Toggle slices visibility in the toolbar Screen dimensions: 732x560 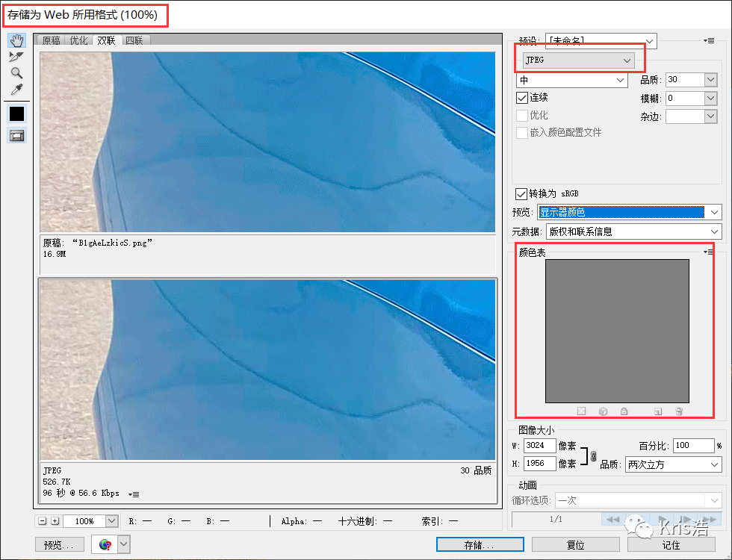click(x=16, y=135)
